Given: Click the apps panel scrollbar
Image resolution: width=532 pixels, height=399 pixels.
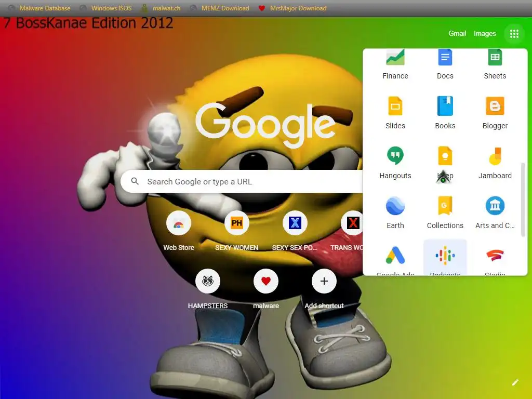Looking at the screenshot, I should 523,199.
